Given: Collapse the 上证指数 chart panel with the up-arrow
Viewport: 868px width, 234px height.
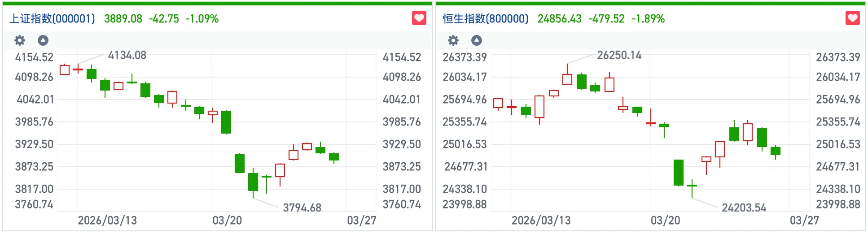Looking at the screenshot, I should (43, 41).
